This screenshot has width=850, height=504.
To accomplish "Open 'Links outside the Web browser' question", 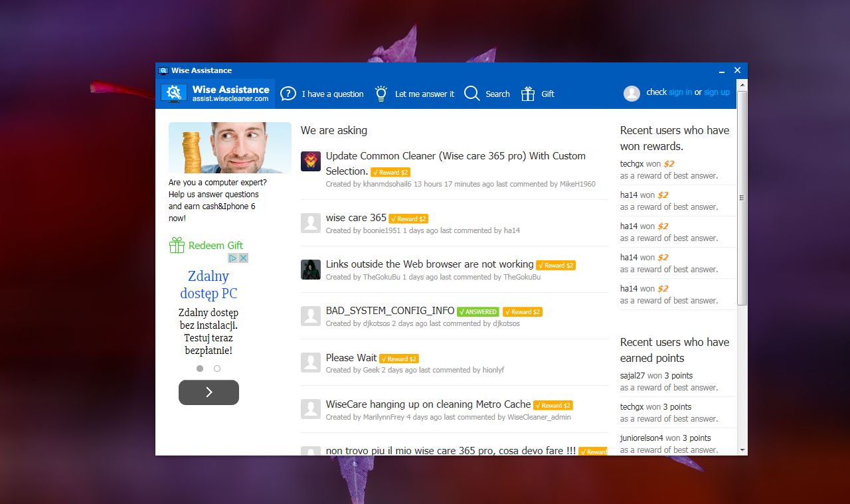I will click(430, 264).
